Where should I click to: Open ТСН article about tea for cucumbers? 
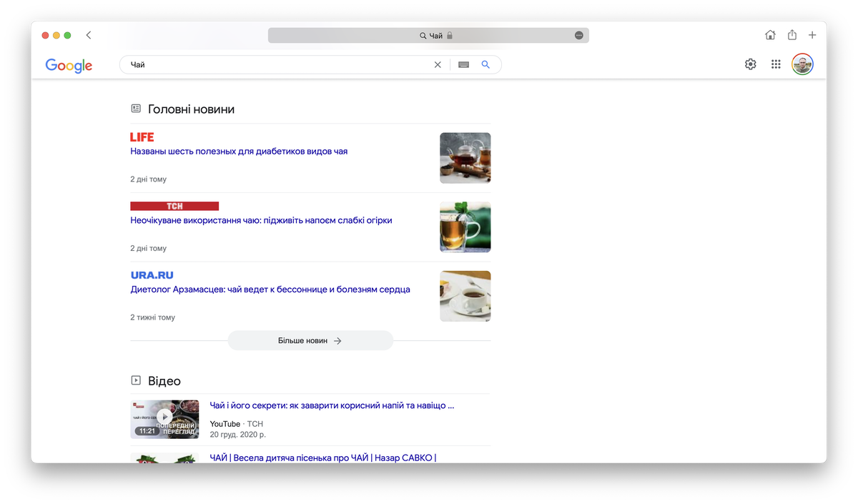[x=261, y=221]
